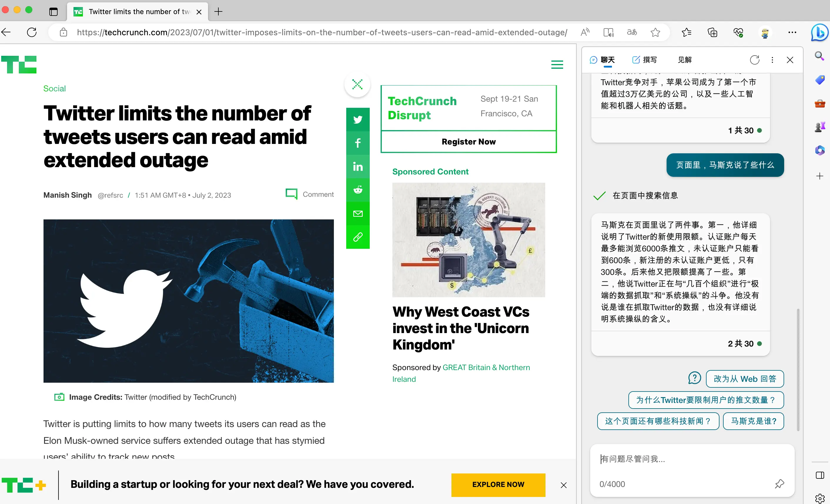Open the TechCrunch hamburger menu

557,64
